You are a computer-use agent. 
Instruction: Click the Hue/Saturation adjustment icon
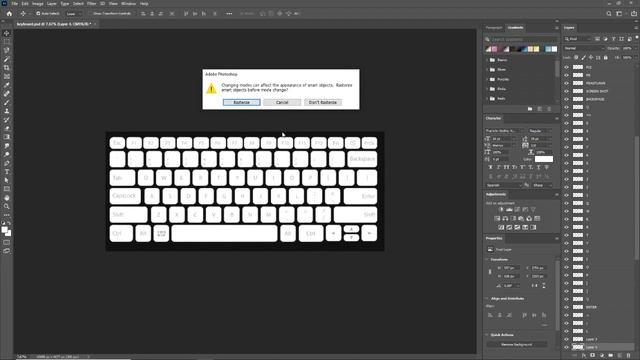[x=497, y=218]
